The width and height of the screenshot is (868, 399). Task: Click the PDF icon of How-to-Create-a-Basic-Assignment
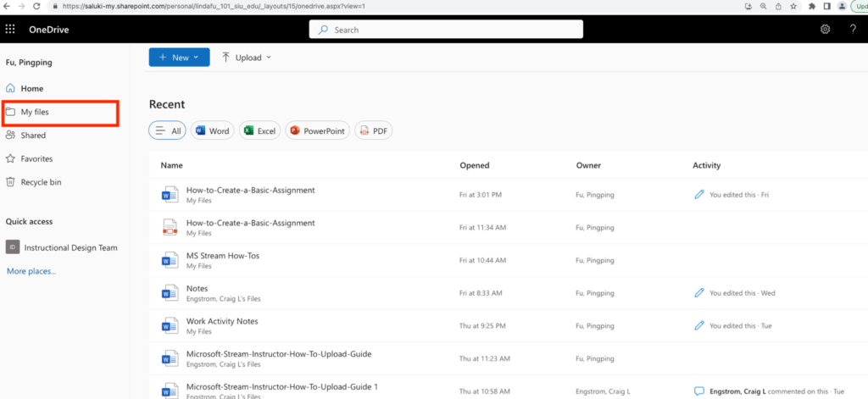coord(169,227)
